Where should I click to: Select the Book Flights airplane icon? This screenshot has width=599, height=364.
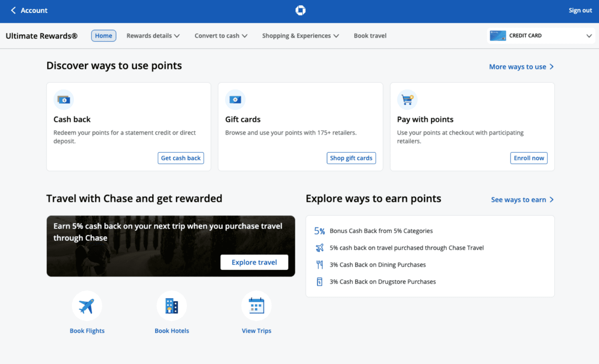(x=87, y=305)
